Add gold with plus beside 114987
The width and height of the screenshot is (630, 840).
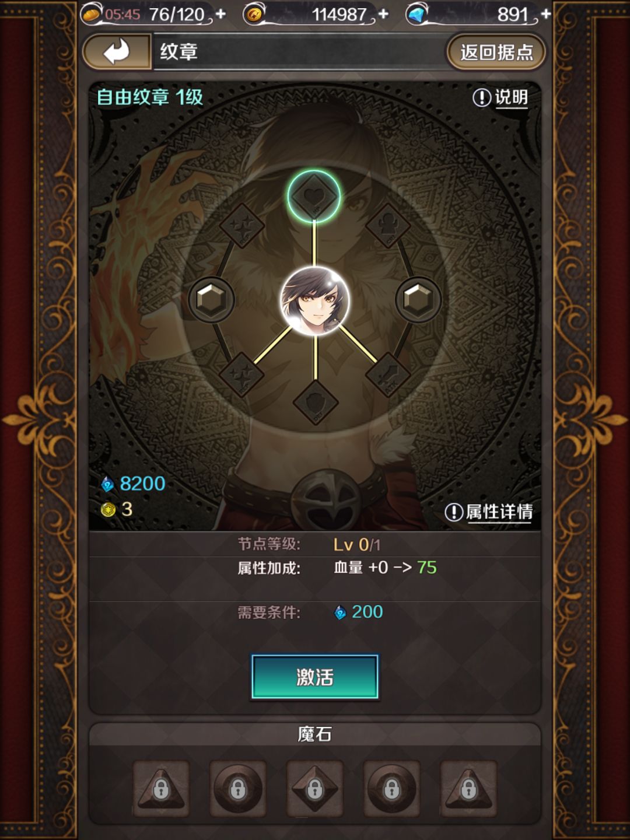pos(383,14)
